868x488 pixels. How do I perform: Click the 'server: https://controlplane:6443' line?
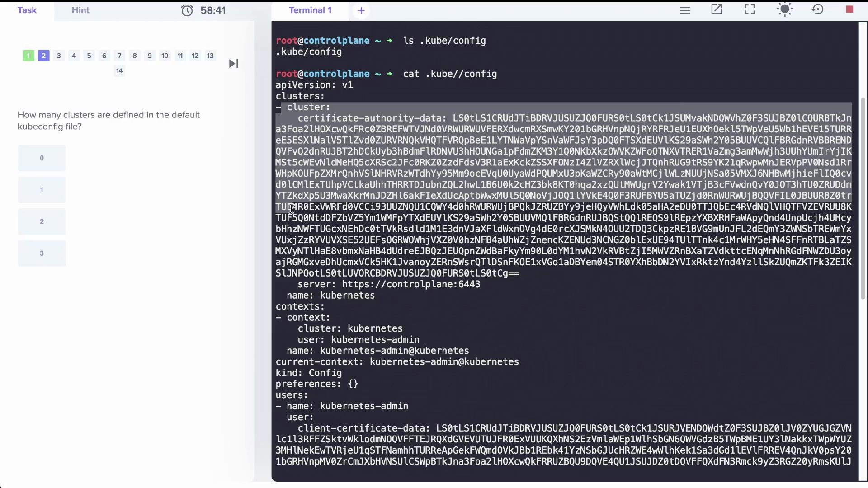[x=389, y=284]
